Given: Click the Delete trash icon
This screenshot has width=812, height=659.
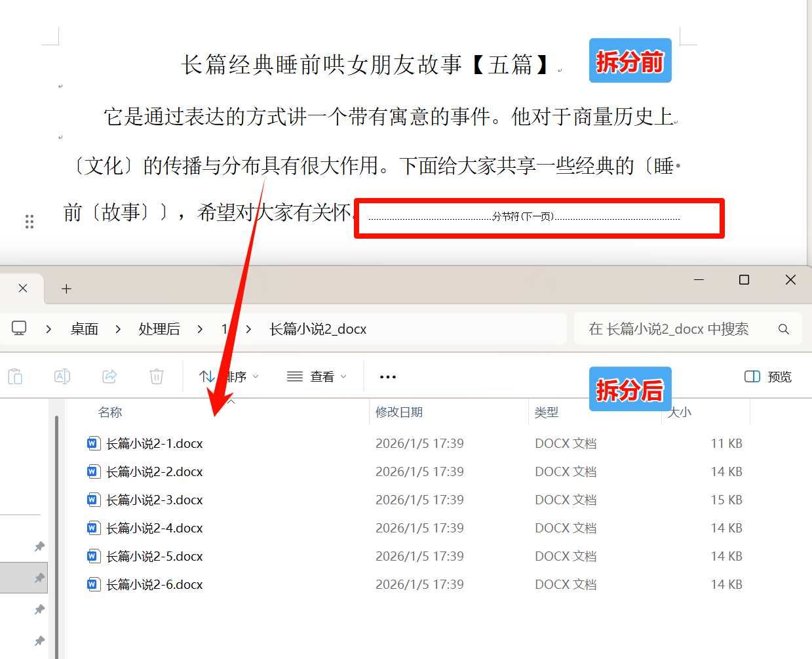Looking at the screenshot, I should pyautogui.click(x=156, y=376).
